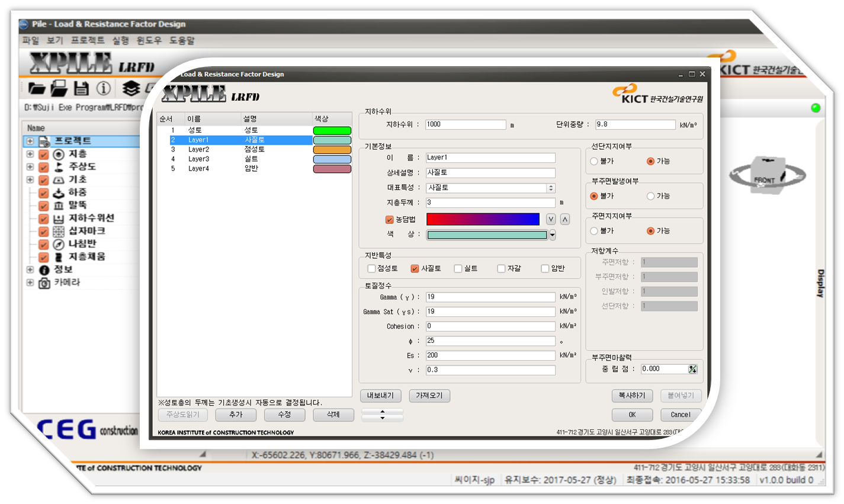This screenshot has width=844, height=504.
Task: Expand the 카메라 tree node
Action: tap(30, 283)
